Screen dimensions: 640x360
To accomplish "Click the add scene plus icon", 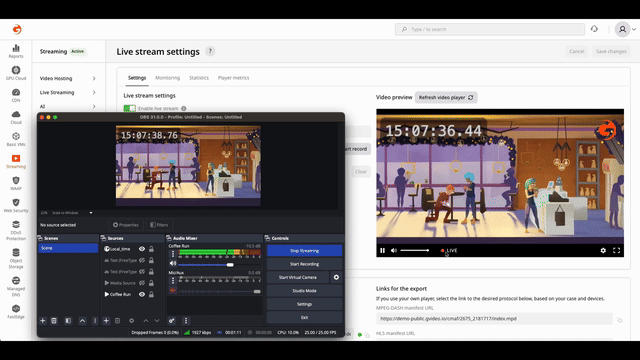I will (x=42, y=321).
